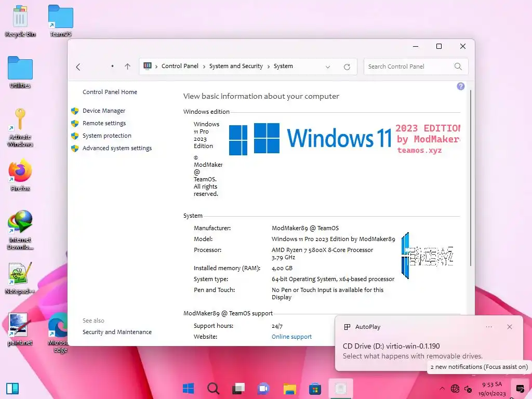This screenshot has width=532, height=399.
Task: Show hidden tray icons chevron
Action: [442, 389]
